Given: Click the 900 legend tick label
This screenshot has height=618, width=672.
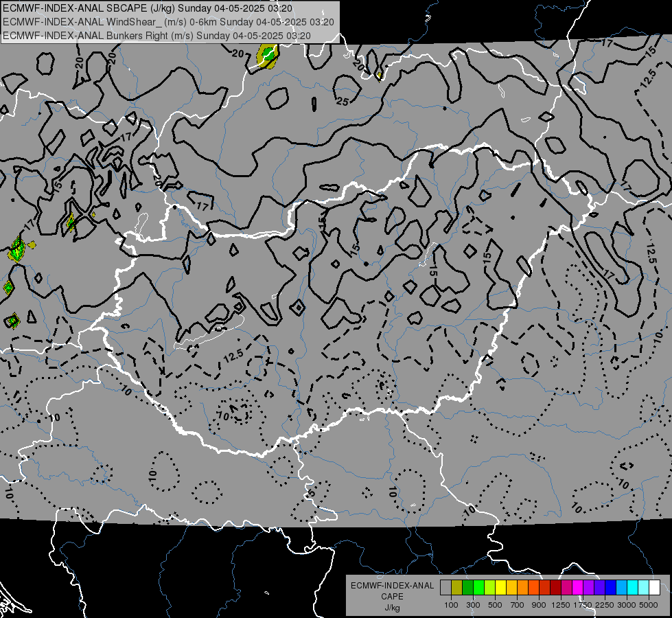Looking at the screenshot, I should (x=539, y=605).
